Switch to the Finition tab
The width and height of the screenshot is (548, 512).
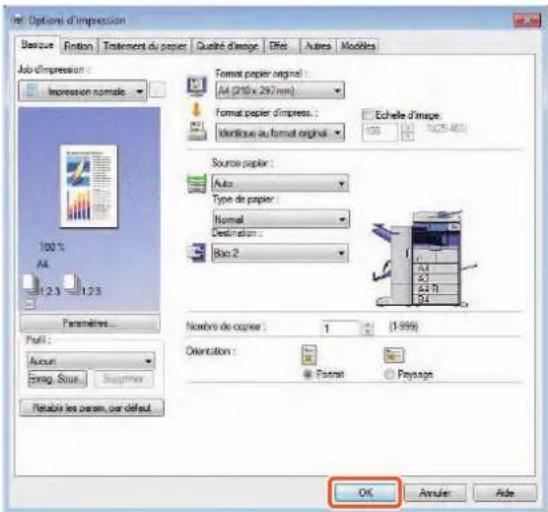click(78, 46)
